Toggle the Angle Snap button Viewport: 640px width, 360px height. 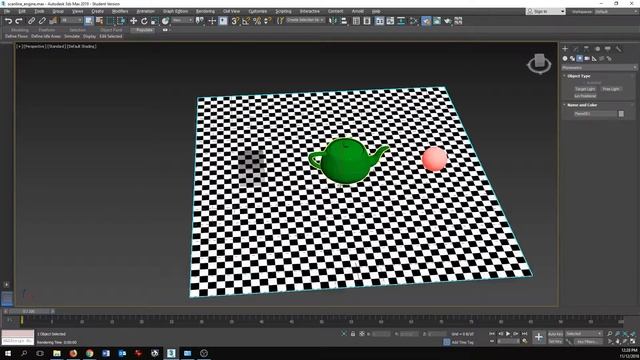click(246, 21)
